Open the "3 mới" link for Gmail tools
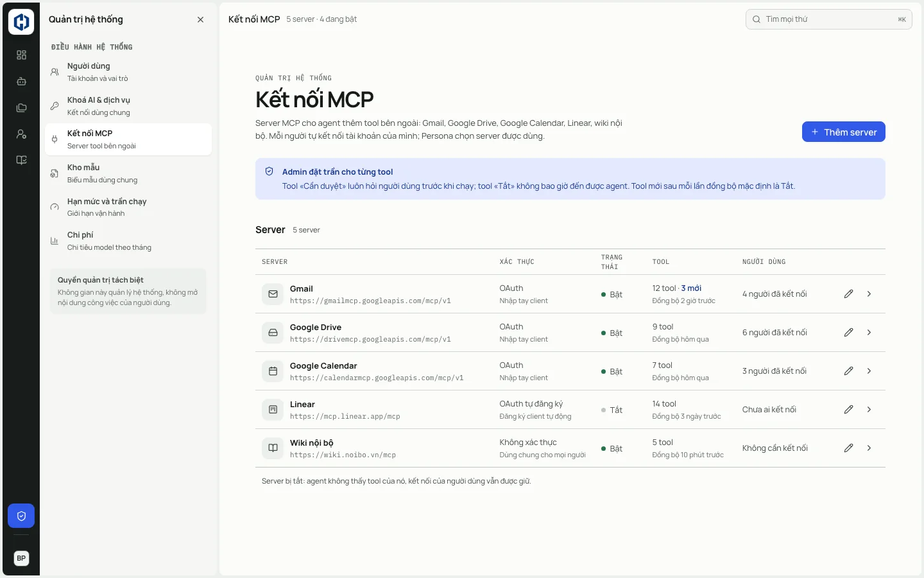 coord(691,288)
